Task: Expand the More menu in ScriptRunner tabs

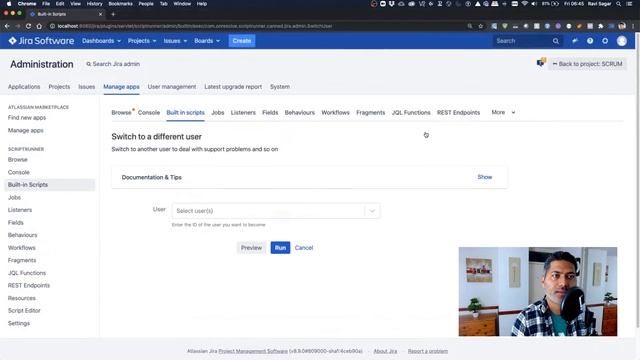Action: tap(503, 112)
